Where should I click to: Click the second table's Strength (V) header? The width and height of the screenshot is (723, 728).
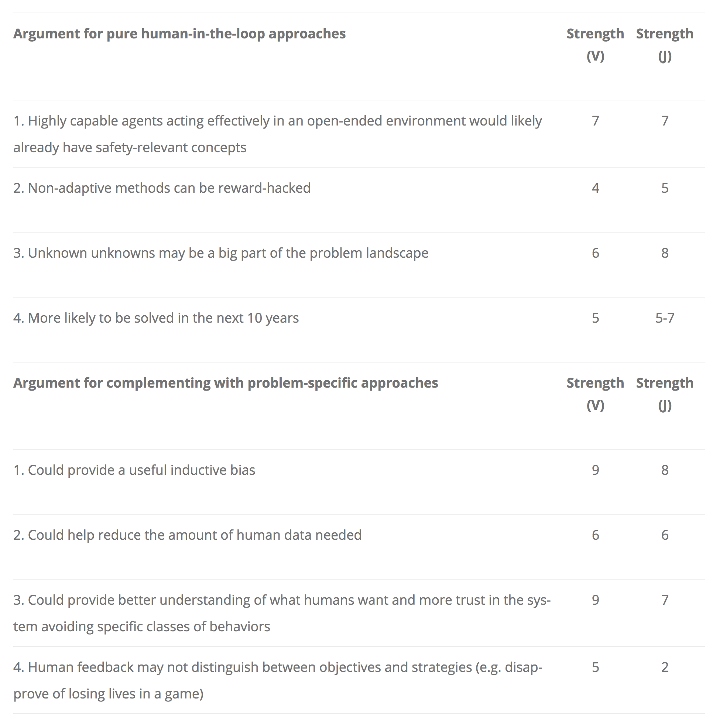pos(595,394)
